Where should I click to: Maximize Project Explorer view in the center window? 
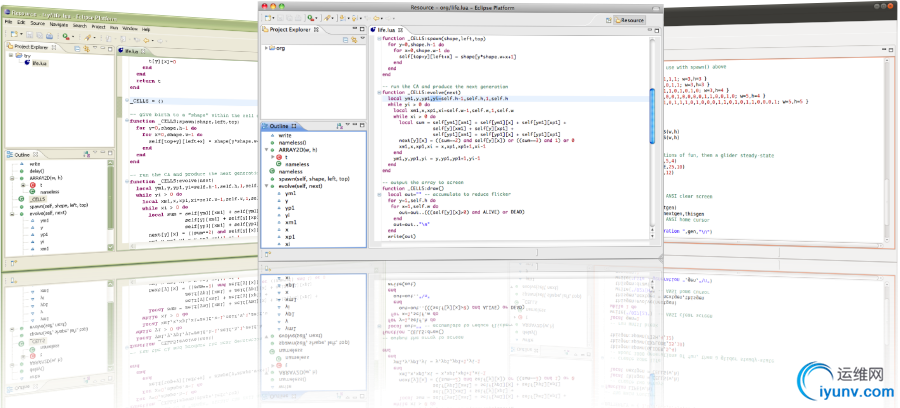pyautogui.click(x=362, y=29)
